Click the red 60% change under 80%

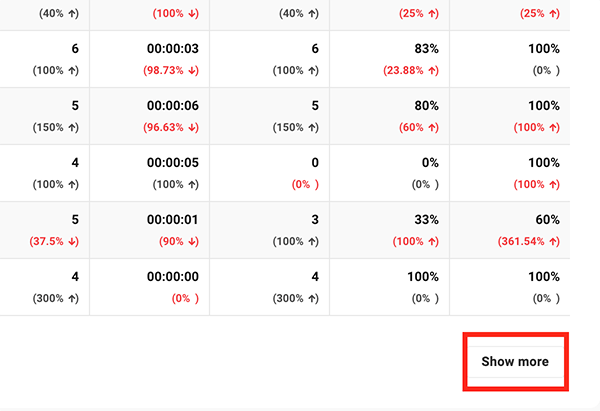(x=416, y=128)
